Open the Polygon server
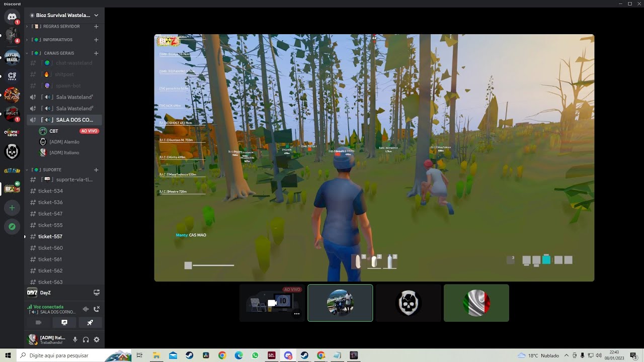This screenshot has height=362, width=644. click(12, 95)
